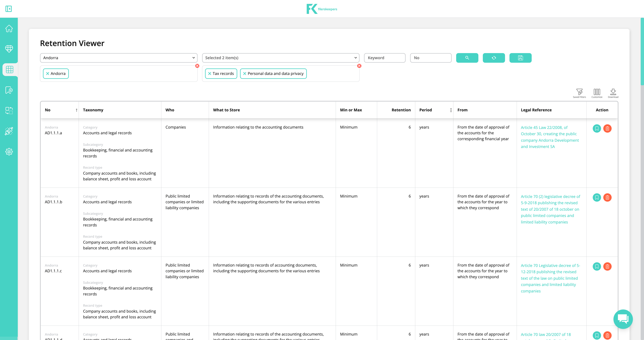Open the plug integrations sidebar icon
Image resolution: width=644 pixels, height=340 pixels.
click(x=9, y=131)
